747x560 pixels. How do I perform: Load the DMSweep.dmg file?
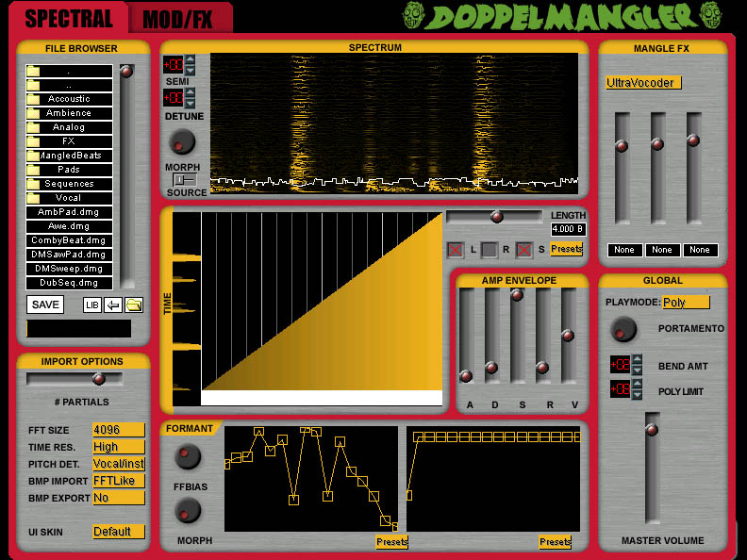69,269
